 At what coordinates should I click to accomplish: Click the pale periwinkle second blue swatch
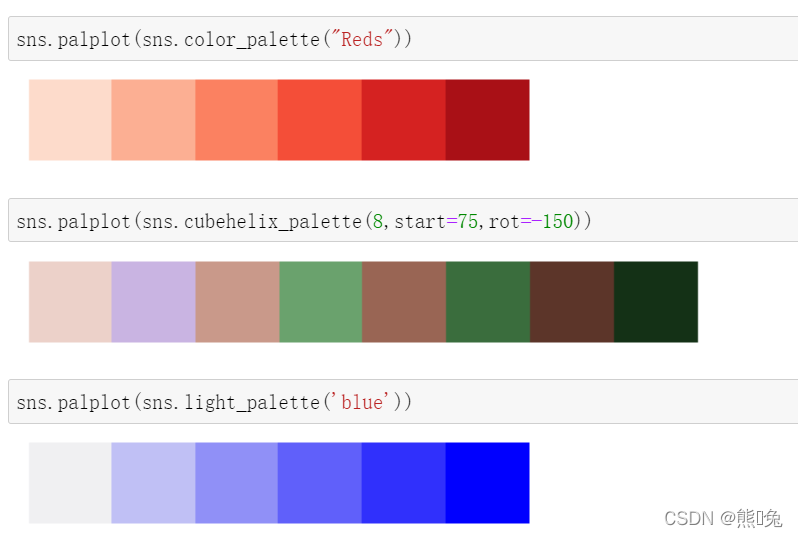(x=153, y=483)
